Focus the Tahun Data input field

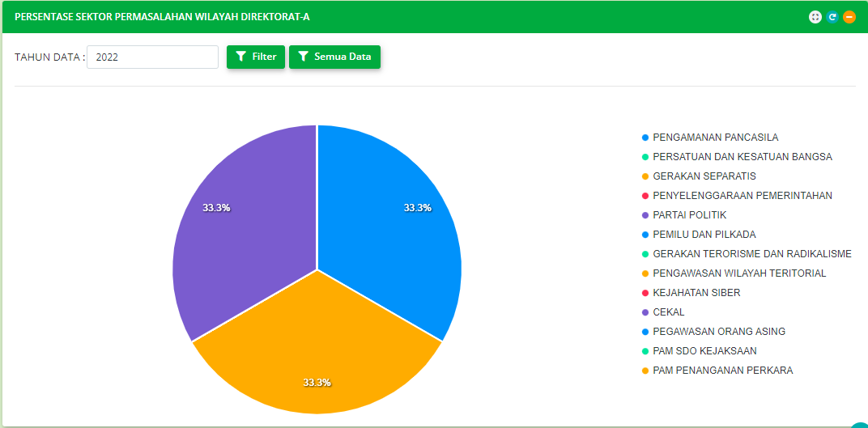coord(152,57)
